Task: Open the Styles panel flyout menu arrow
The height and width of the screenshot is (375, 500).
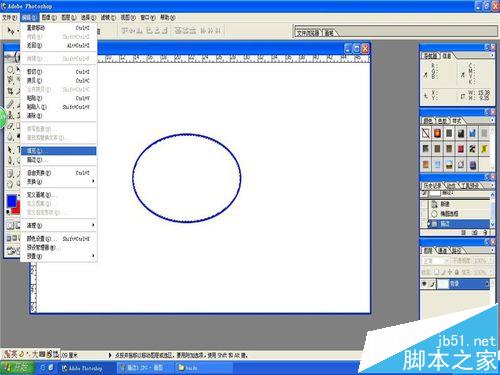Action: [492, 120]
